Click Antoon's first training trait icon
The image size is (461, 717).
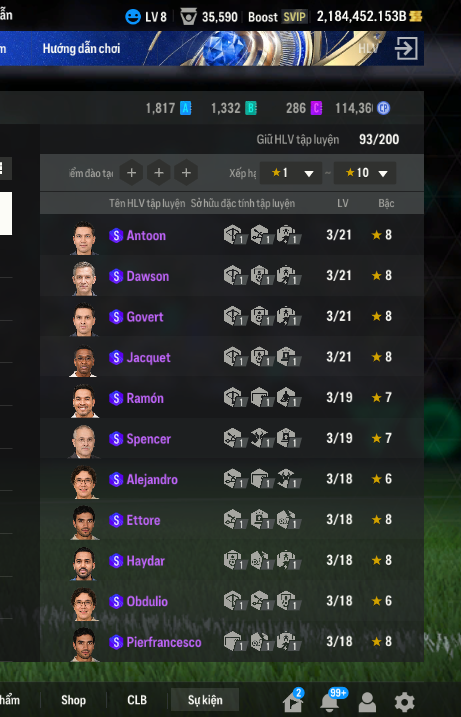(x=235, y=235)
